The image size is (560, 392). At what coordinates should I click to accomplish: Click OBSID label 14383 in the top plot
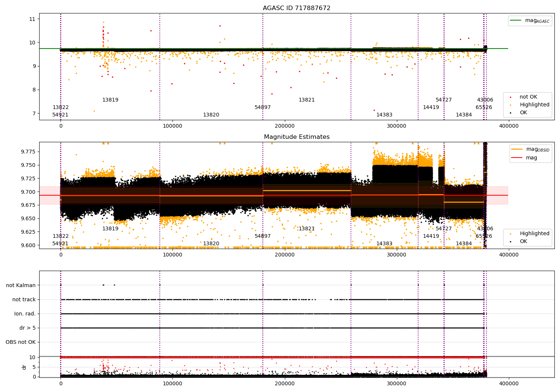384,115
